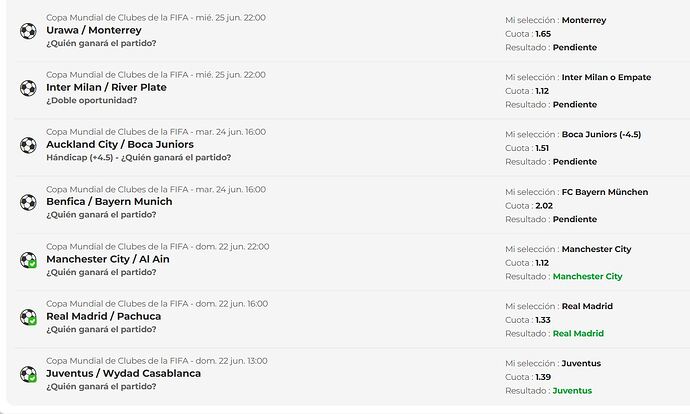Click the soccer ball icon beside Urawa / Monterrey
Screen dimensions: 690x414
[28, 31]
